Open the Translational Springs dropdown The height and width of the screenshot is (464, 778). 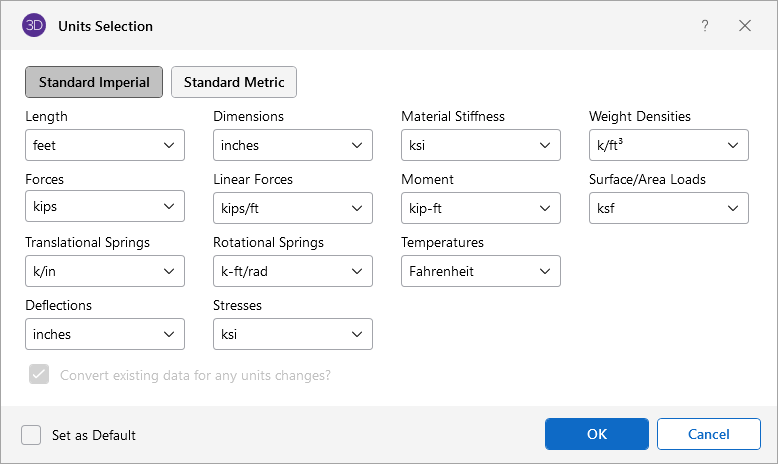click(x=105, y=271)
